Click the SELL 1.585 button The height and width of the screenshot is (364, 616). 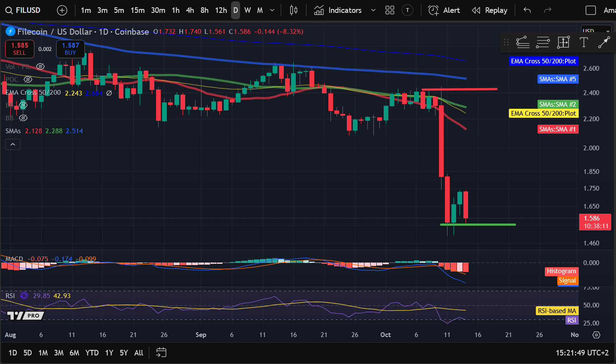click(19, 49)
